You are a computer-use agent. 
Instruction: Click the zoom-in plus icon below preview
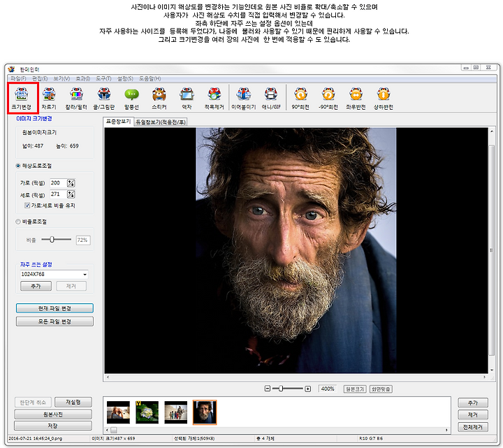[x=307, y=389]
